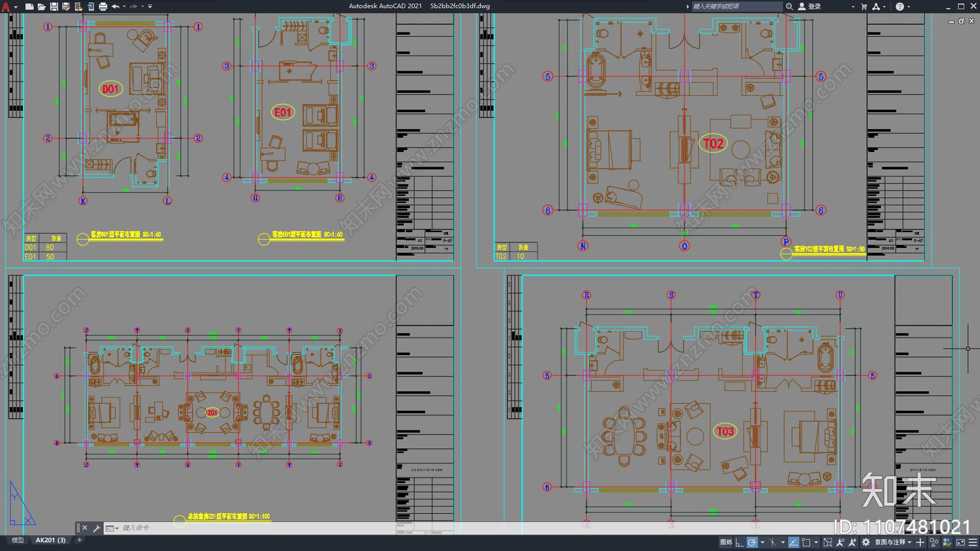Toggle 2D object snap in status bar
Image resolution: width=980 pixels, height=551 pixels.
click(806, 542)
